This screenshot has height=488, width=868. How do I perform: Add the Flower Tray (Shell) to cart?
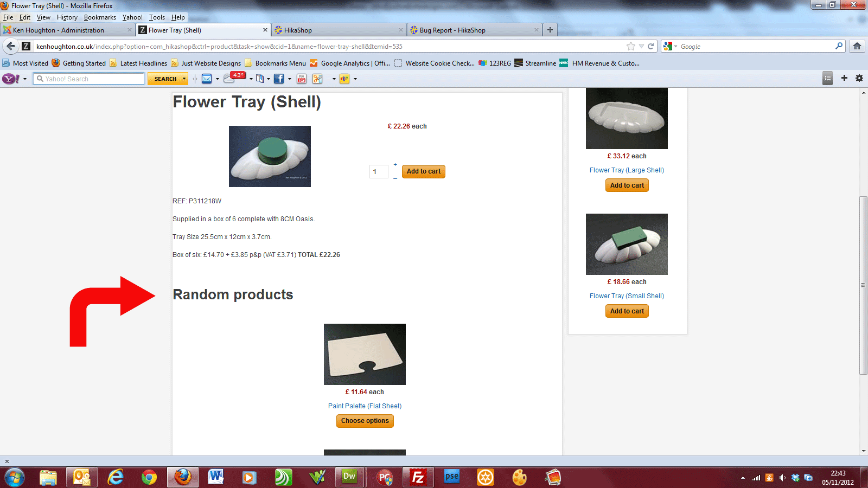pos(424,171)
